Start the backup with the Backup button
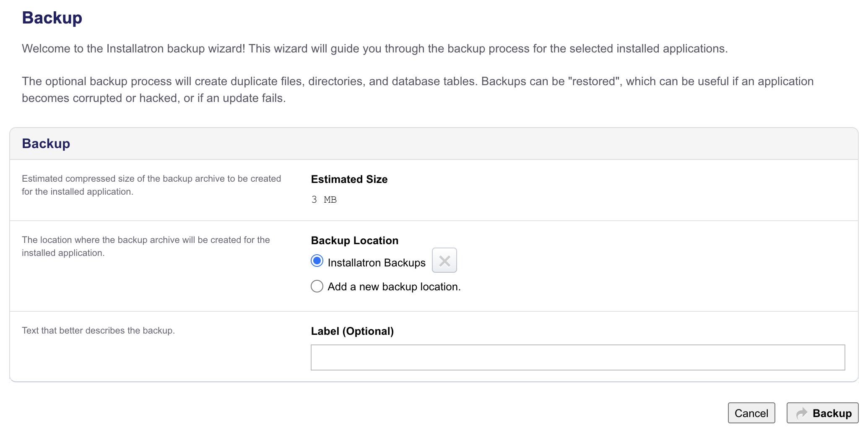Image resolution: width=868 pixels, height=433 pixels. click(822, 413)
